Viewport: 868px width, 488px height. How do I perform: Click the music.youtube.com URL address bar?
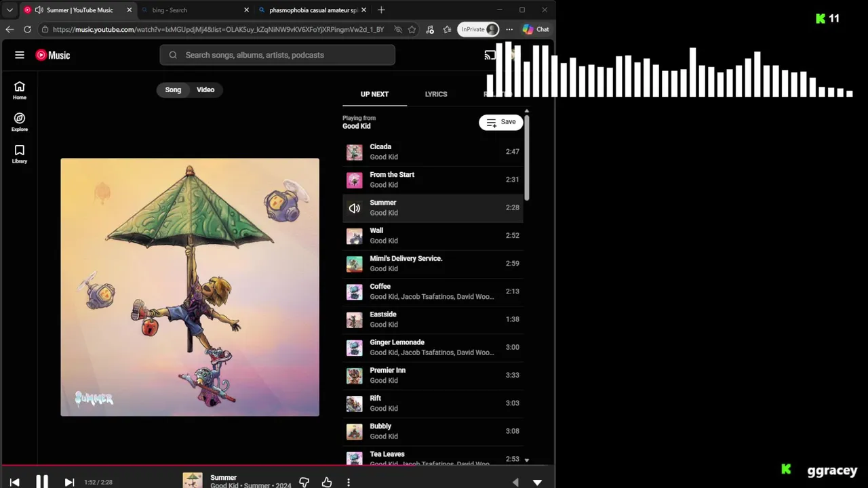[x=218, y=29]
